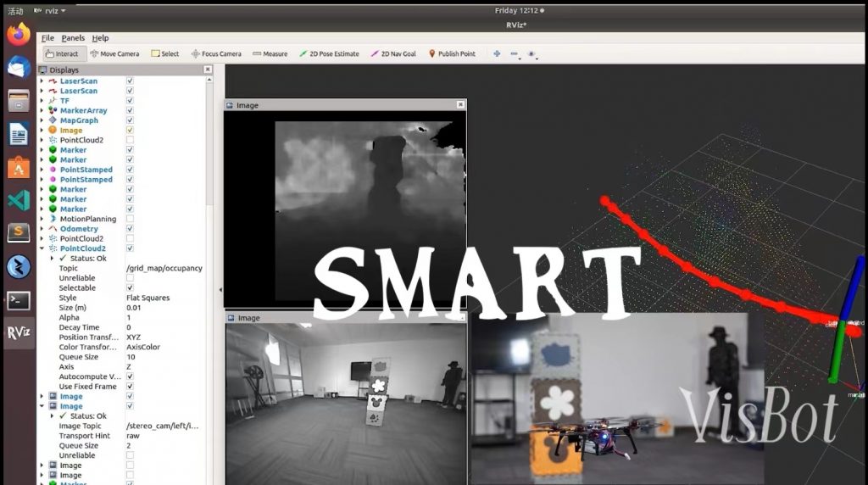The width and height of the screenshot is (868, 485).
Task: Click the Interact tool button
Action: point(61,53)
